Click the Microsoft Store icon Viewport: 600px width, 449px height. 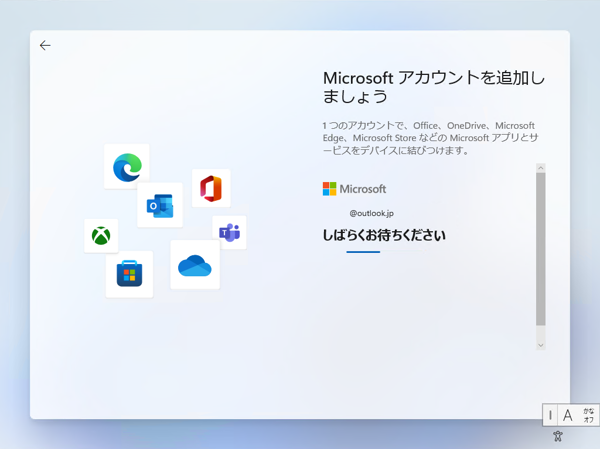(129, 274)
